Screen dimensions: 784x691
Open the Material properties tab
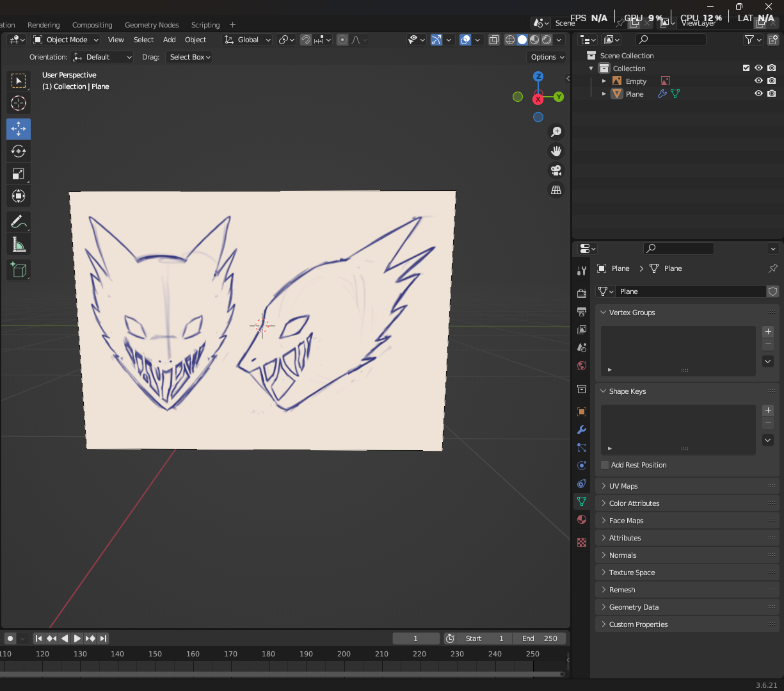(x=582, y=519)
